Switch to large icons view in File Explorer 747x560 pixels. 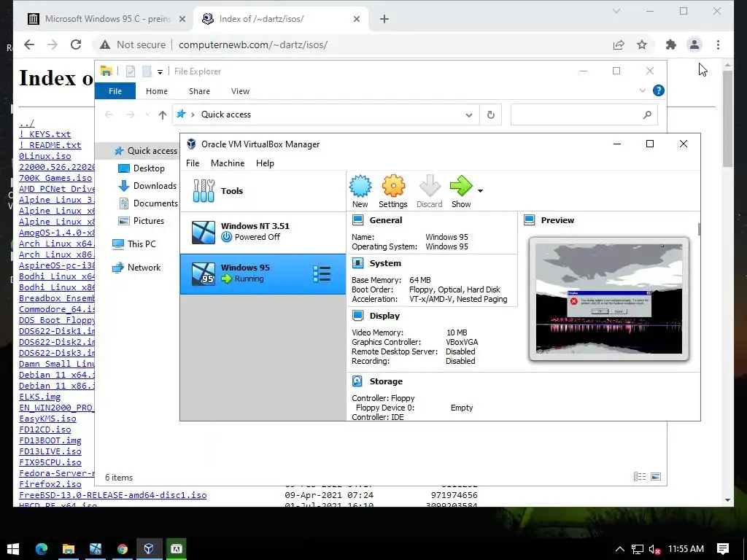point(656,477)
